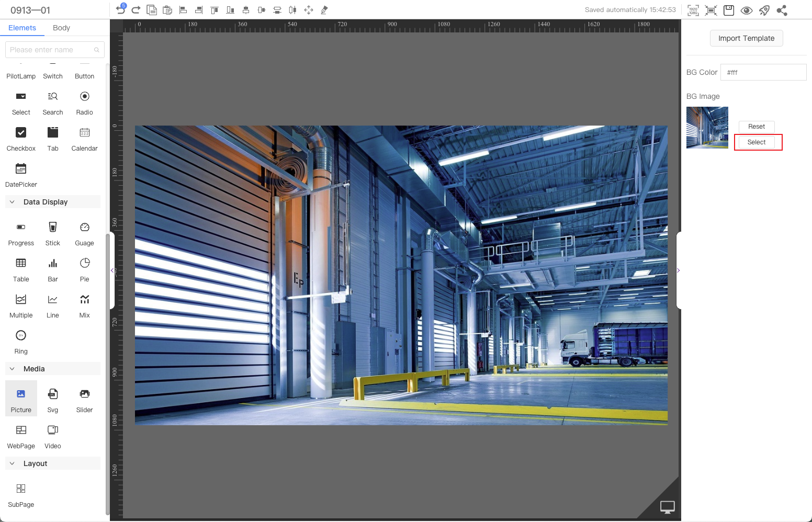The width and height of the screenshot is (812, 522).
Task: Open the Elemets tab
Action: click(x=22, y=28)
